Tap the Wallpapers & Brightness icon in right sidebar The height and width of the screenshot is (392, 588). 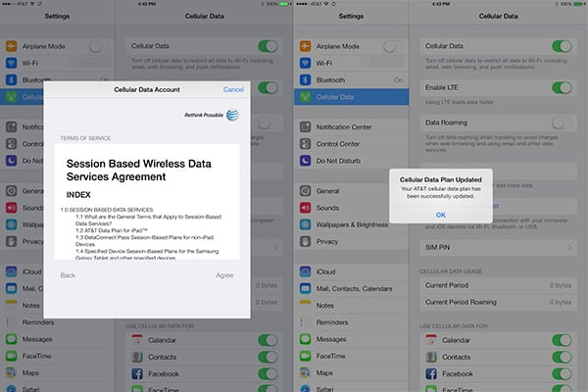(x=305, y=224)
